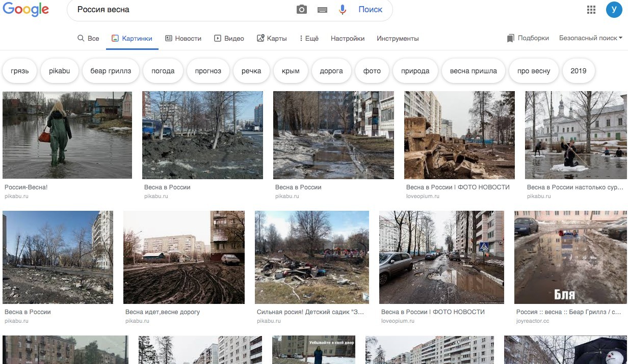Viewport: 628px width, 364px height.
Task: Open Настройки settings link
Action: [x=348, y=38]
